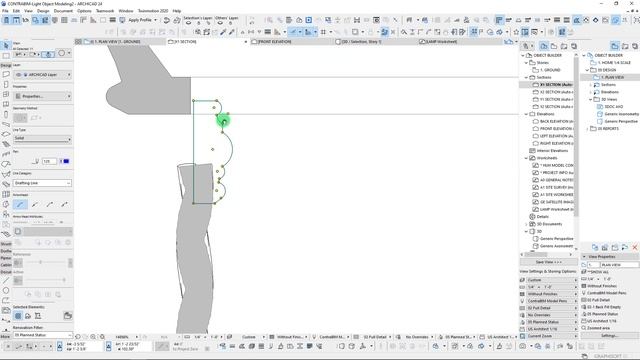Collapse the 3D Views folder in View Map

(591, 100)
